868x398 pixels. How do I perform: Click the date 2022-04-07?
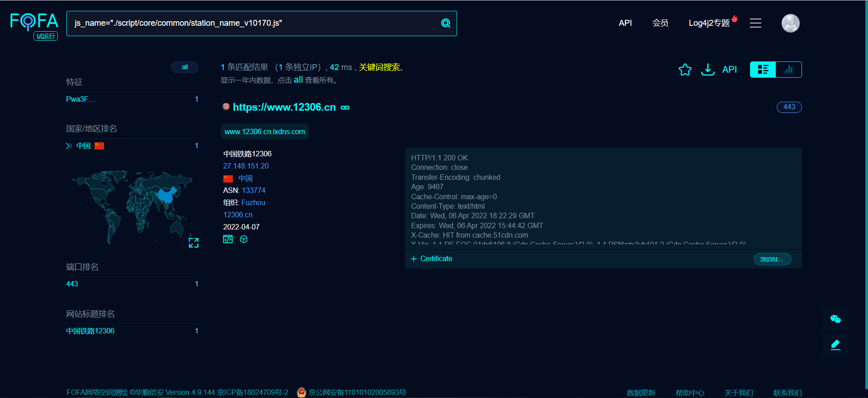click(241, 227)
